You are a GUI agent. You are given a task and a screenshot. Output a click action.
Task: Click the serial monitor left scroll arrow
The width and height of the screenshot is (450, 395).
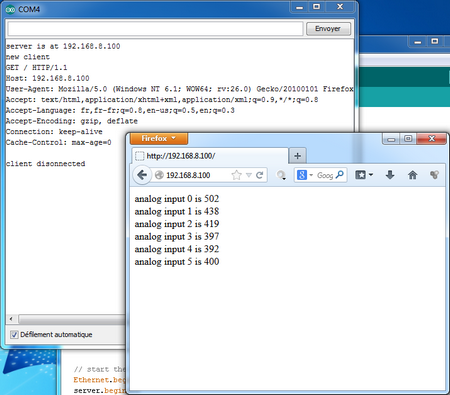11,319
